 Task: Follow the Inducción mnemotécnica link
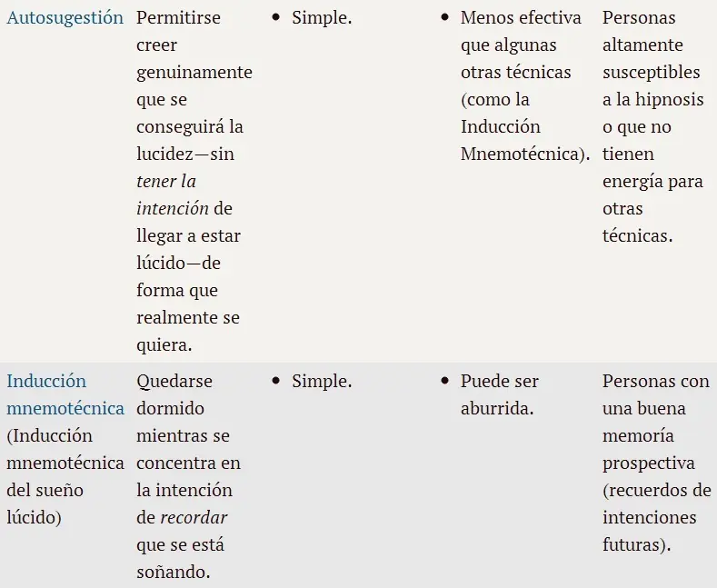tap(65, 394)
